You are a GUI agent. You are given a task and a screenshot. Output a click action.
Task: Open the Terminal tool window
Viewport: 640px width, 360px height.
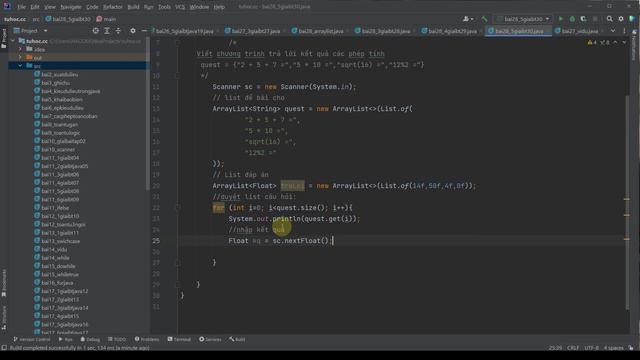pyautogui.click(x=179, y=339)
